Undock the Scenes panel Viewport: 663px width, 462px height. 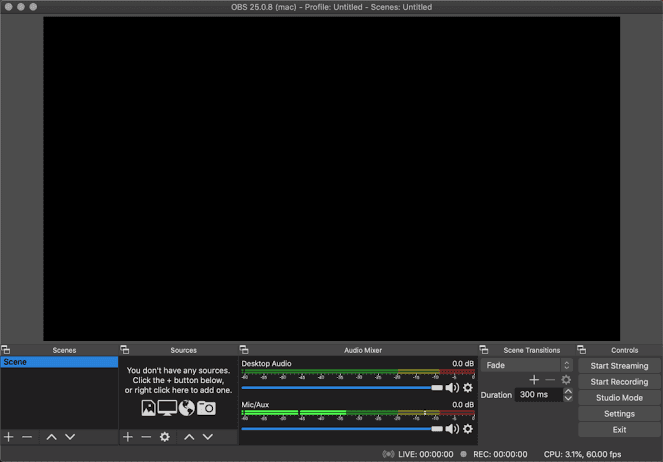[5, 350]
